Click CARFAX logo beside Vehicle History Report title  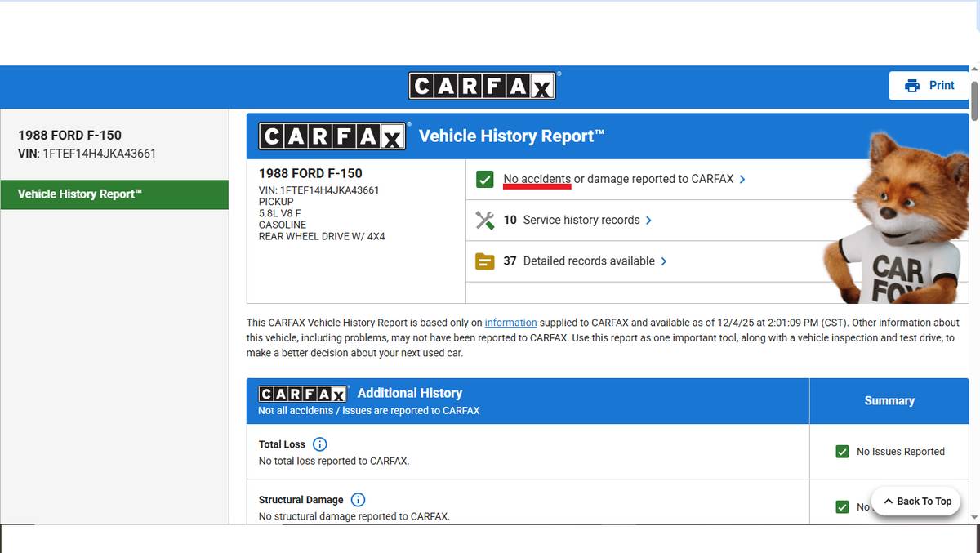332,136
